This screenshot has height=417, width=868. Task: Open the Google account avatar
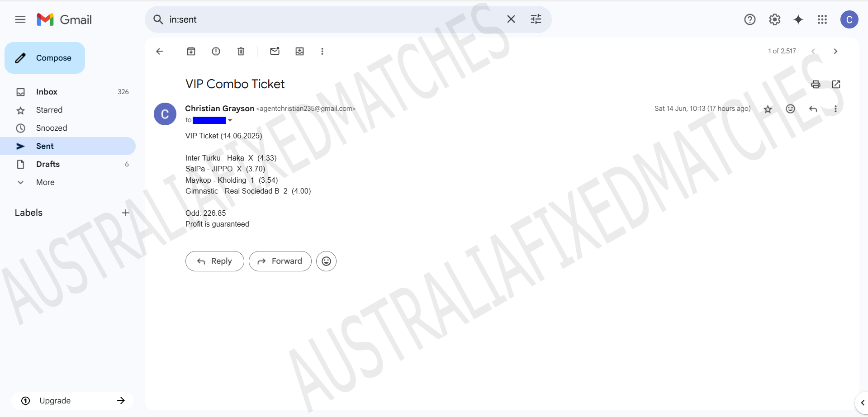tap(849, 19)
